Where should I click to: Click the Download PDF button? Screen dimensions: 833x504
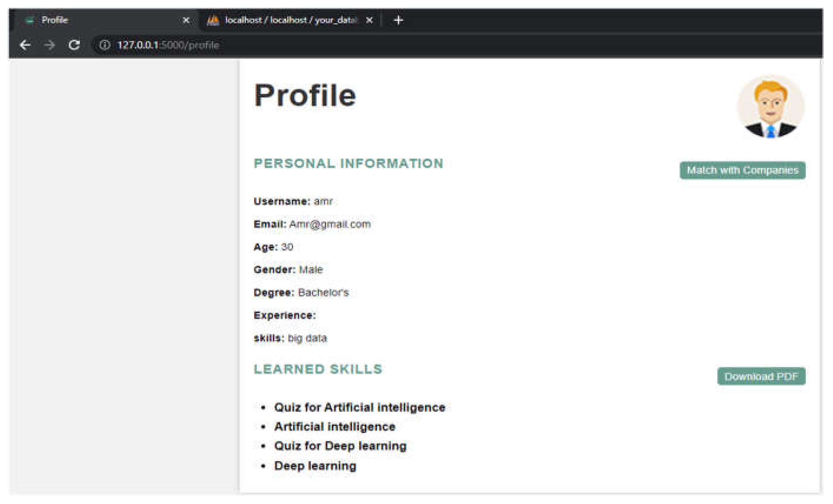click(761, 376)
